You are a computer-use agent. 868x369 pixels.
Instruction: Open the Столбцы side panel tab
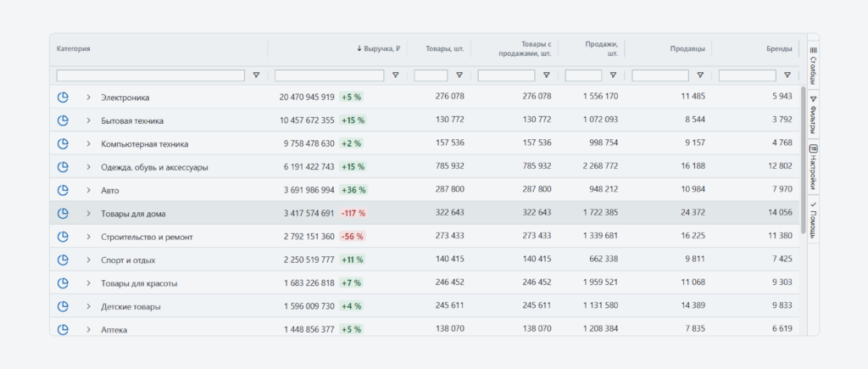point(813,64)
